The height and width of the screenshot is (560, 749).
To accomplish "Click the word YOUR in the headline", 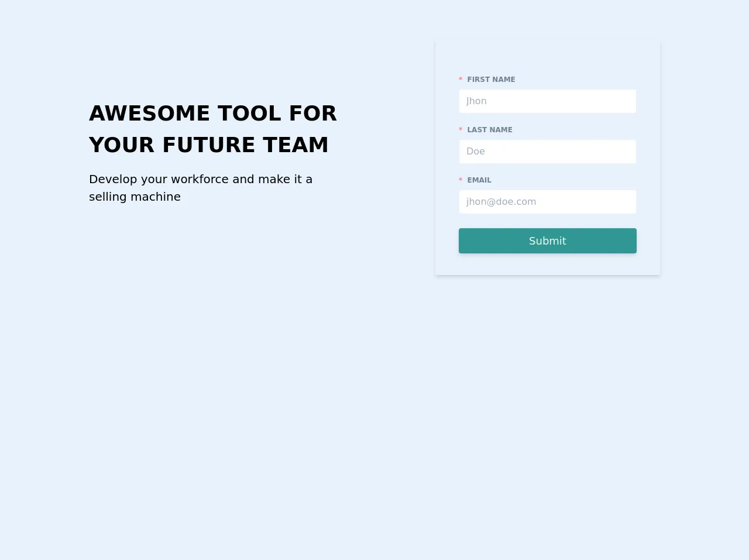I will coord(122,145).
